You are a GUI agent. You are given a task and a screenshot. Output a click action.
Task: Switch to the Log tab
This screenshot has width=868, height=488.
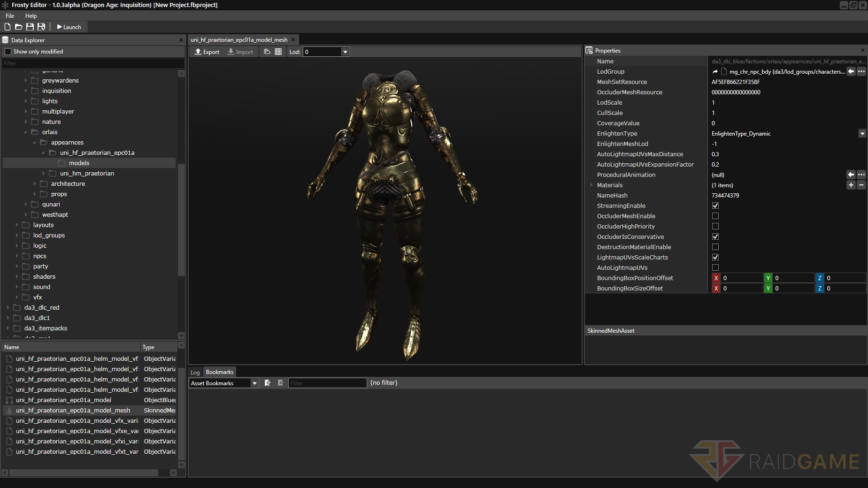click(x=195, y=372)
